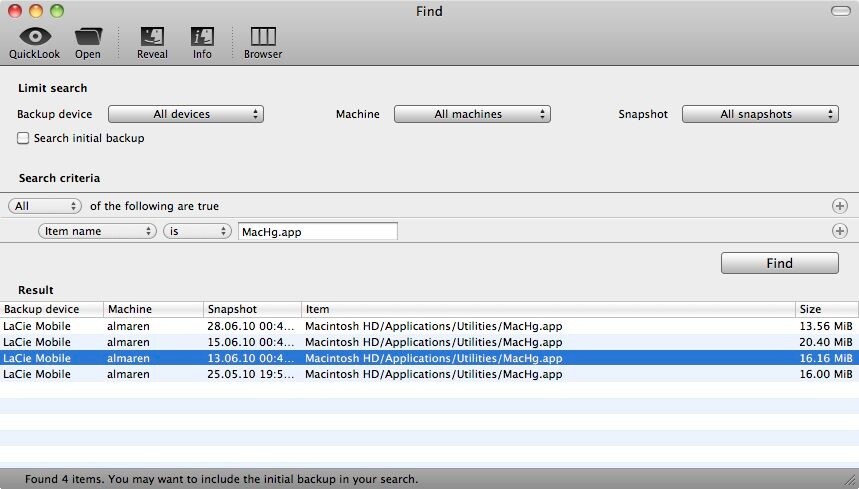859x489 pixels.
Task: Click the Find button
Action: coord(780,263)
